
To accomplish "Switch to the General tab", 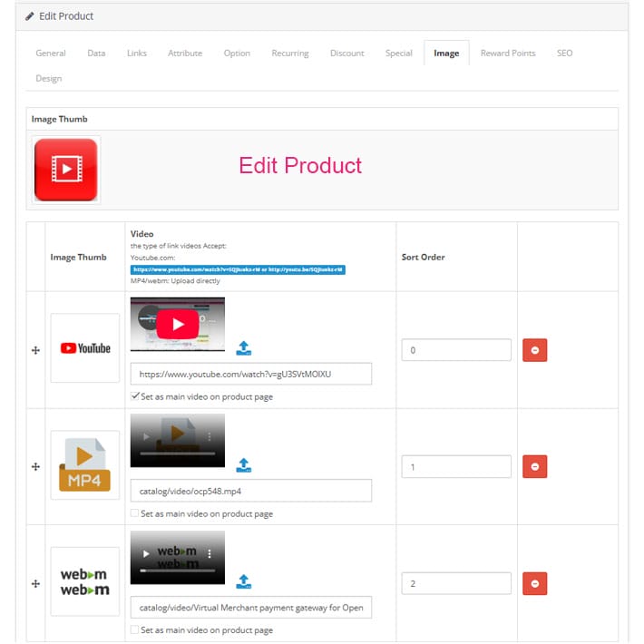I will [51, 54].
